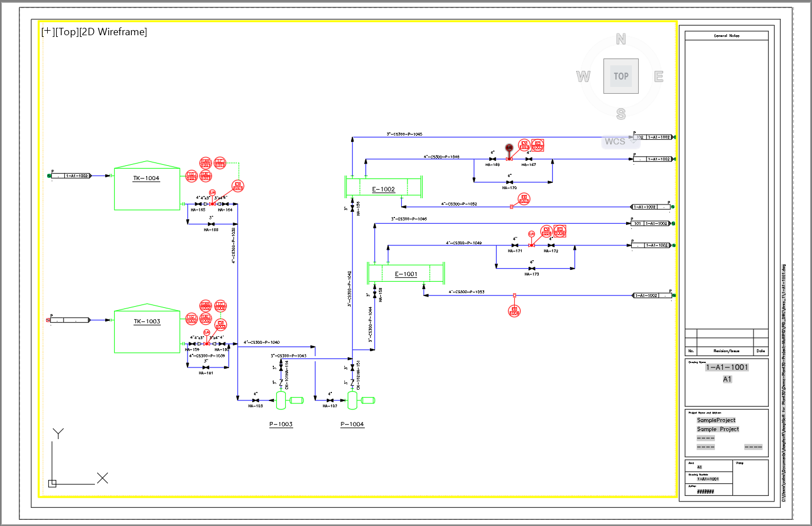Screen dimensions: 812x526
Task: Select the HA-166 bypass valve symbol
Action: (211, 224)
